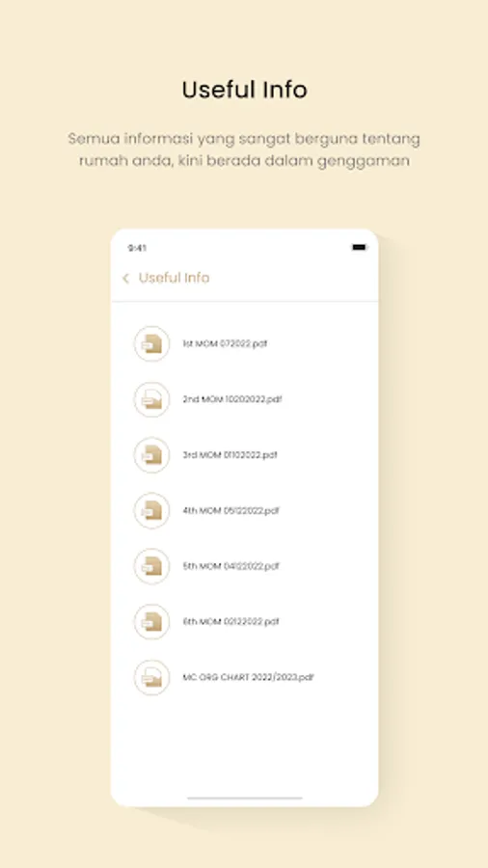This screenshot has width=488, height=868.
Task: Click the home indicator bar at screen bottom
Action: [x=245, y=799]
